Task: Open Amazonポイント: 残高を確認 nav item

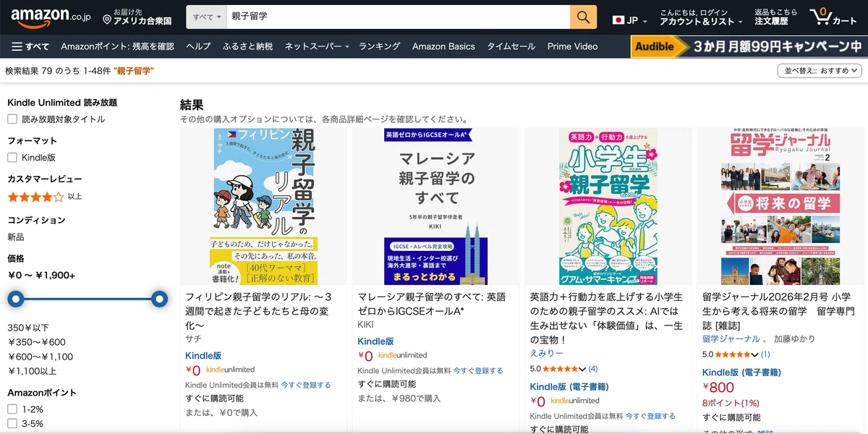Action: (118, 46)
